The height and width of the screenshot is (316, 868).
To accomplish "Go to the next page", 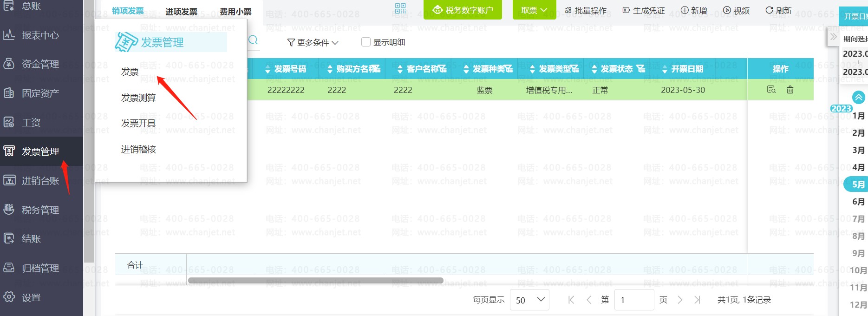I will pos(680,300).
